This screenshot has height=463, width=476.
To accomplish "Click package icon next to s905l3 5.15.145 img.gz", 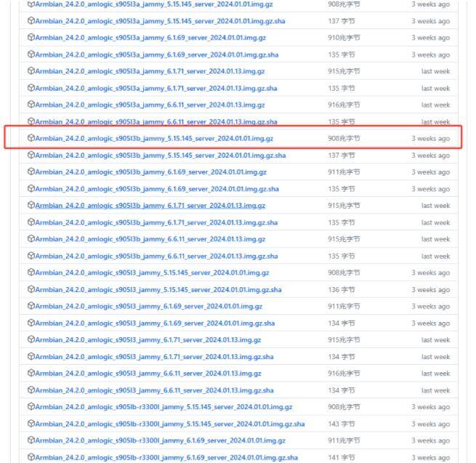I will pos(31,273).
